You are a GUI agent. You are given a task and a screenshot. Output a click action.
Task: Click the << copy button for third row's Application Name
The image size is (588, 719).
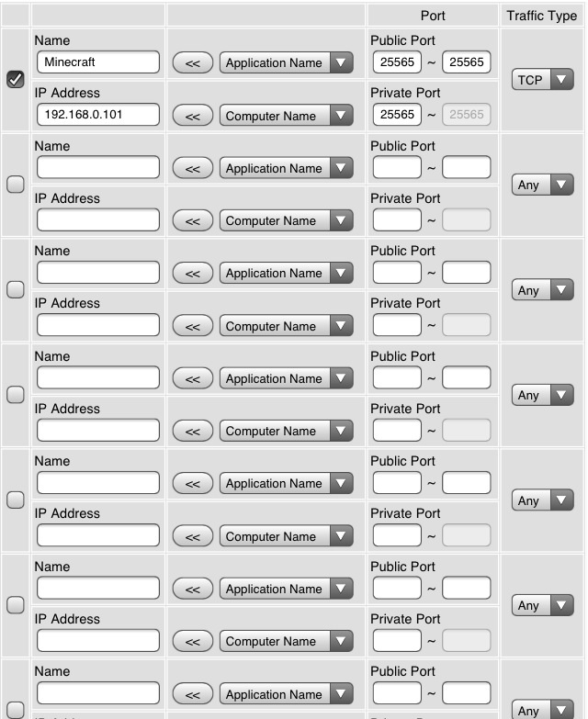(192, 274)
